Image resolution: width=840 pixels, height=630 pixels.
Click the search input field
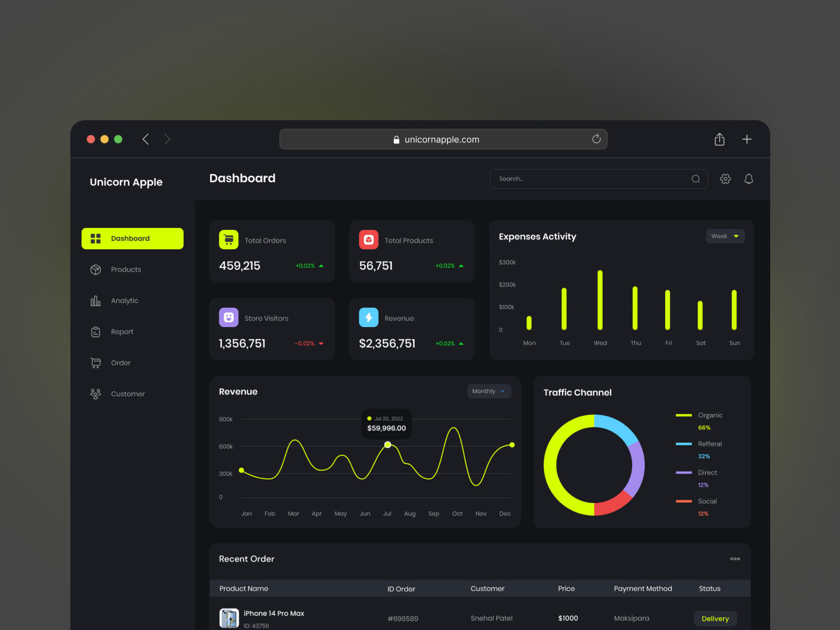577,178
